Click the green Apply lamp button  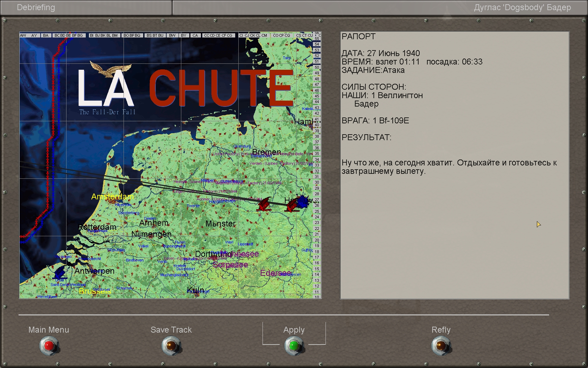pyautogui.click(x=294, y=346)
